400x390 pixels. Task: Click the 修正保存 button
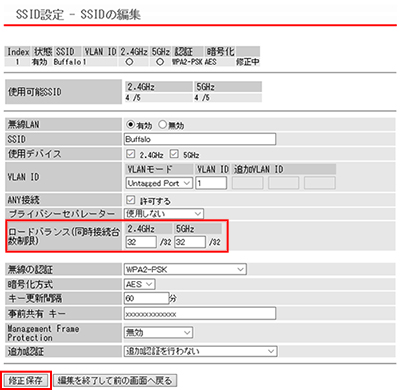[x=26, y=380]
